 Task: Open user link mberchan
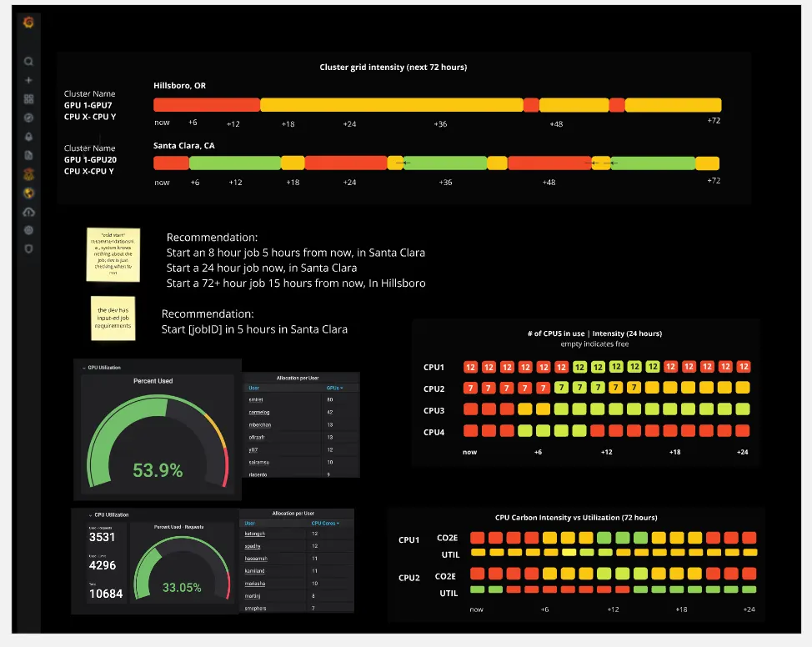(259, 425)
